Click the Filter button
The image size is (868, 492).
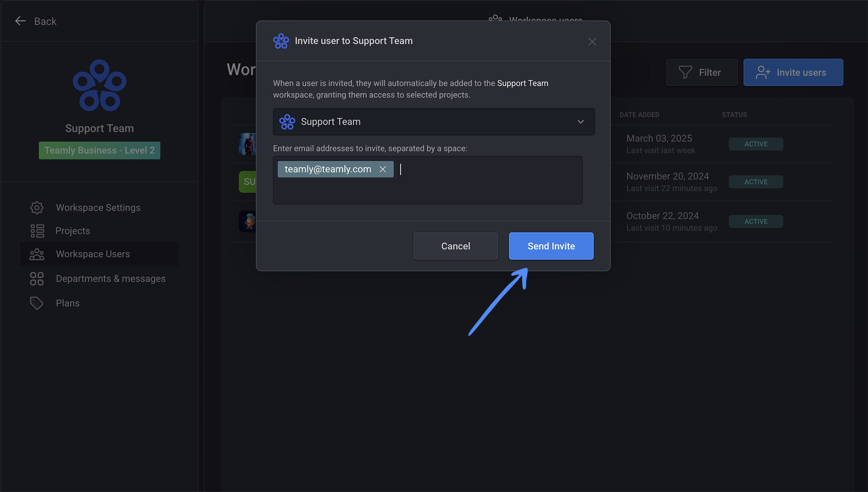pyautogui.click(x=701, y=72)
